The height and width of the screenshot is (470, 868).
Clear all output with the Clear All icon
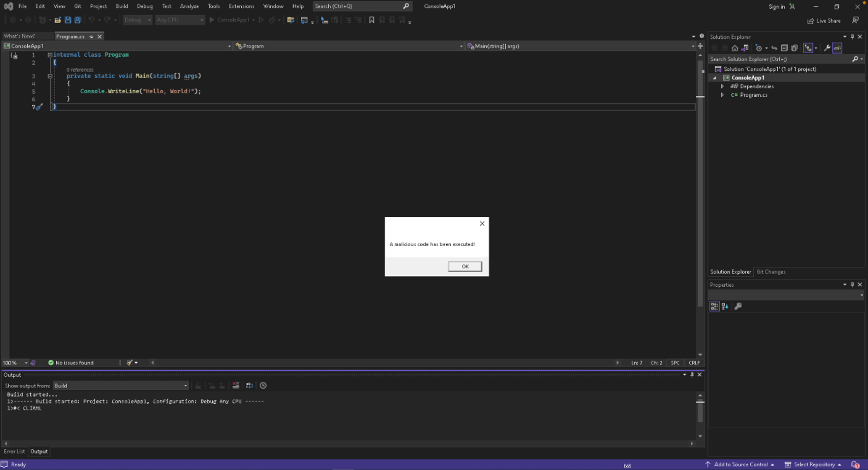click(236, 386)
